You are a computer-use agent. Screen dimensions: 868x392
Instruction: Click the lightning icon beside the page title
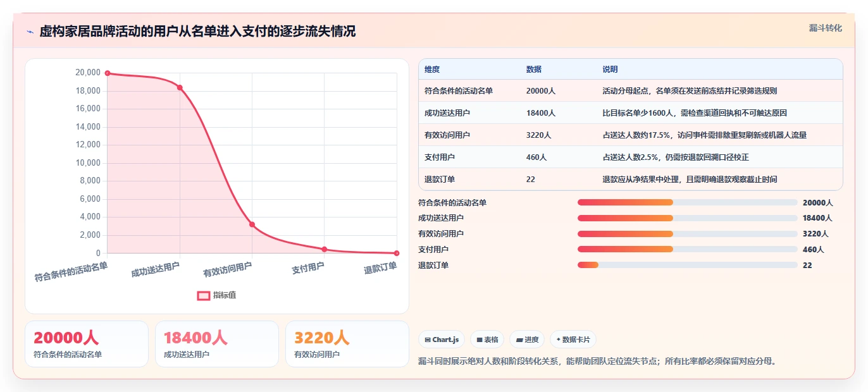[x=30, y=32]
